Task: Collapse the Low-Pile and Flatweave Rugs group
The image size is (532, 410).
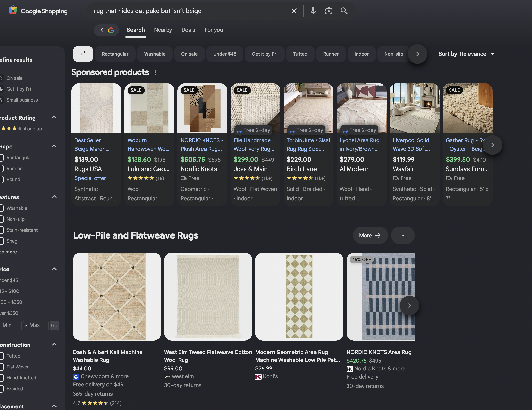Action: [x=403, y=235]
